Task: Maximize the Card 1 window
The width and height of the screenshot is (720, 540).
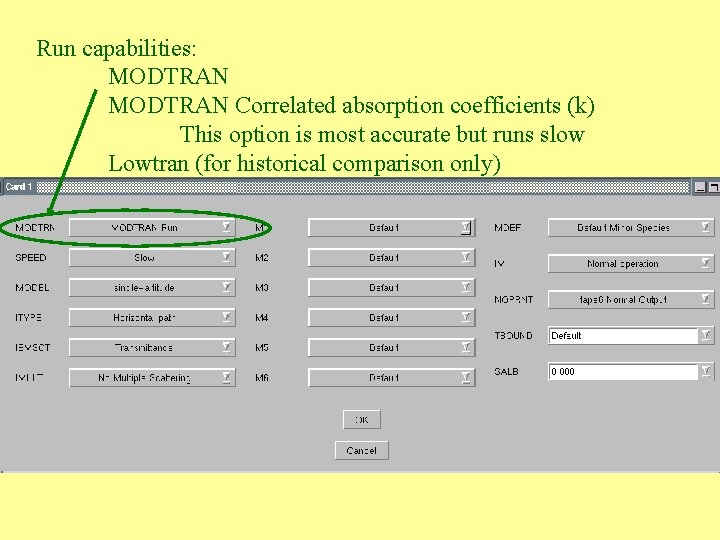Action: [714, 187]
